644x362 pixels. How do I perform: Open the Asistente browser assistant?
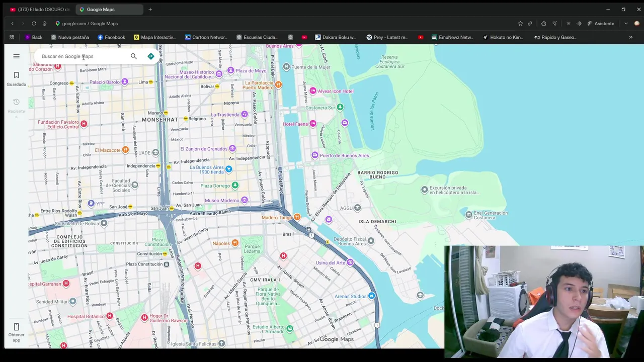pyautogui.click(x=601, y=24)
